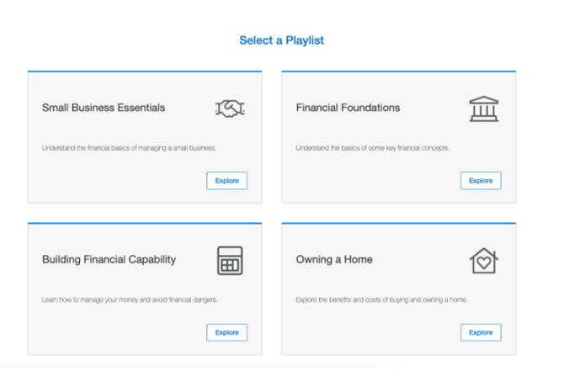
Task: Click blue top border of Financial Foundations card
Action: 398,72
